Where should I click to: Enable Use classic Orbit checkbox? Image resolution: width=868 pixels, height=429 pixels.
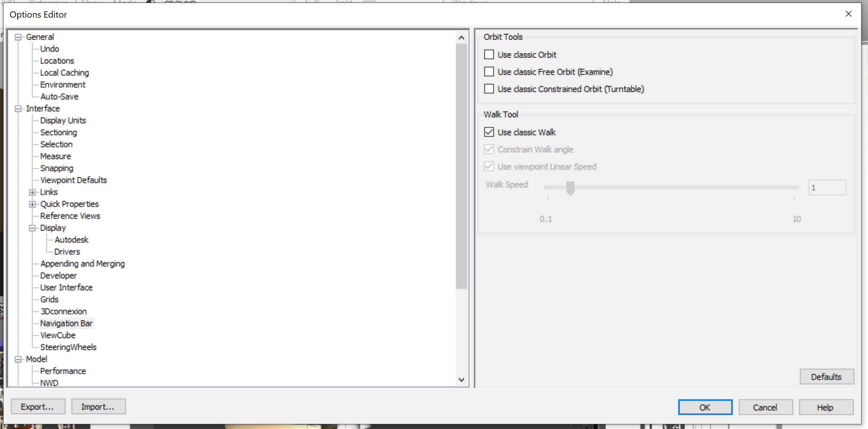[489, 55]
